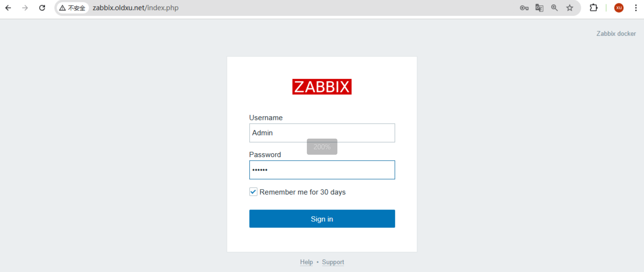Click the 200% zoom indicator overlay

tap(322, 147)
